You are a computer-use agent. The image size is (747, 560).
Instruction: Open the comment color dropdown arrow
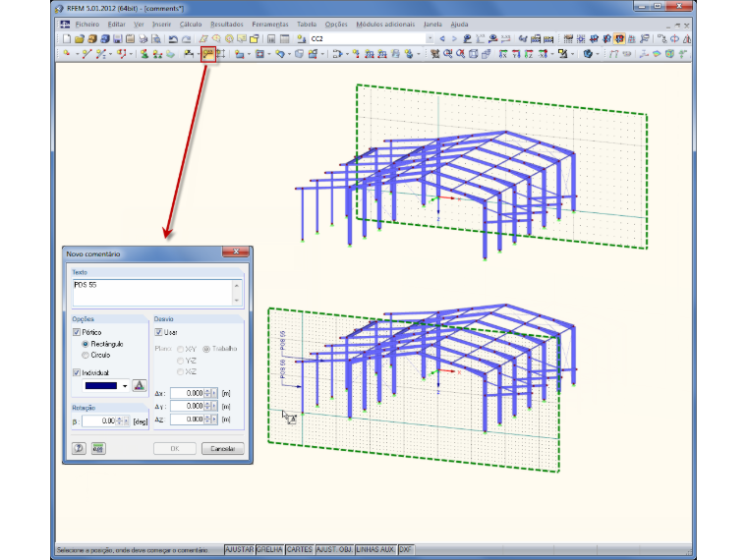click(125, 386)
